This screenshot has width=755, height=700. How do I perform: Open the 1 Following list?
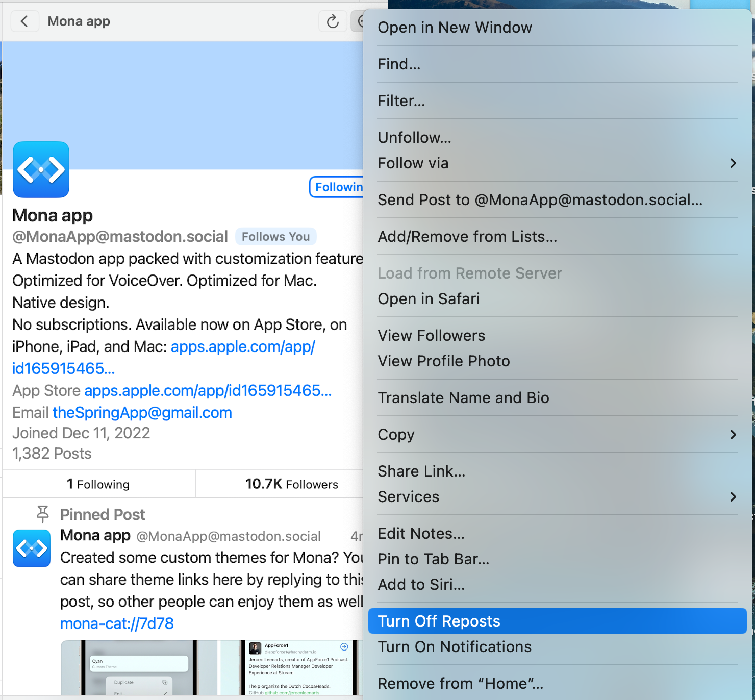98,484
